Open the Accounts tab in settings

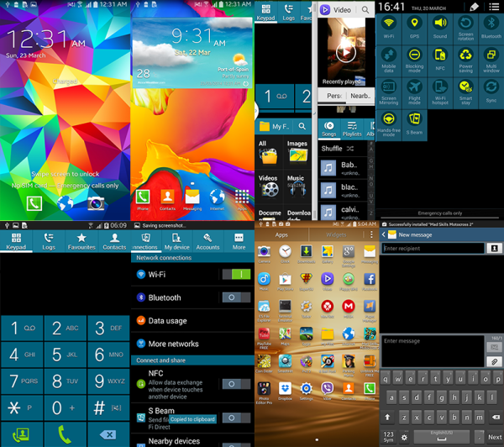(x=207, y=241)
